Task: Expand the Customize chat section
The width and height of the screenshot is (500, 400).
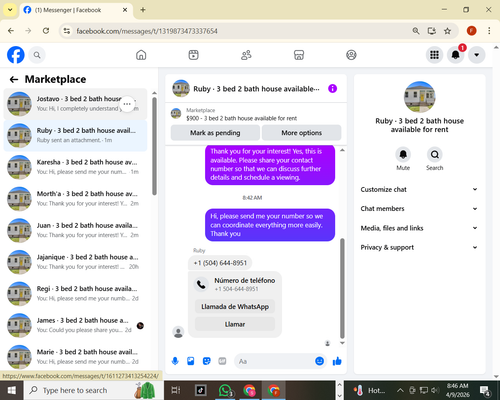Action: point(419,189)
